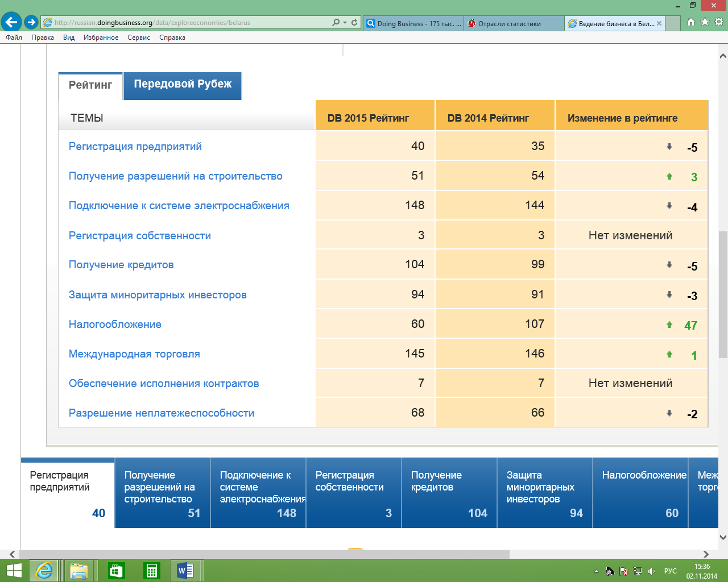Open the volume speaker tray icon
This screenshot has width=728, height=582.
652,571
